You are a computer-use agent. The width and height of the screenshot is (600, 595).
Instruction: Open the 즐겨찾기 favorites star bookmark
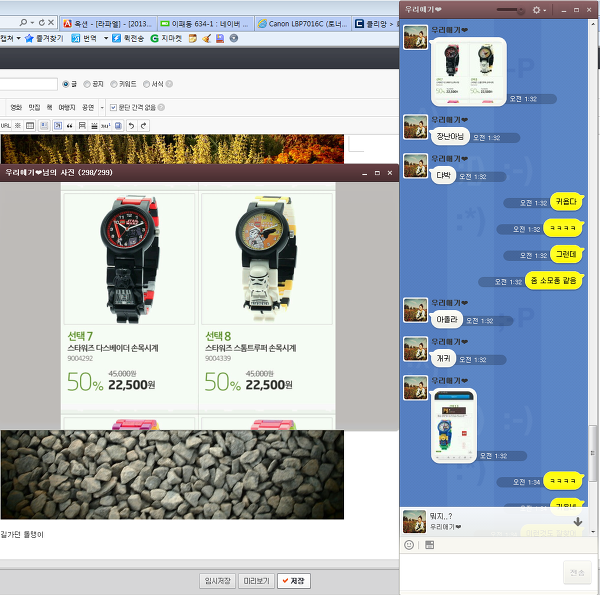(x=44, y=38)
